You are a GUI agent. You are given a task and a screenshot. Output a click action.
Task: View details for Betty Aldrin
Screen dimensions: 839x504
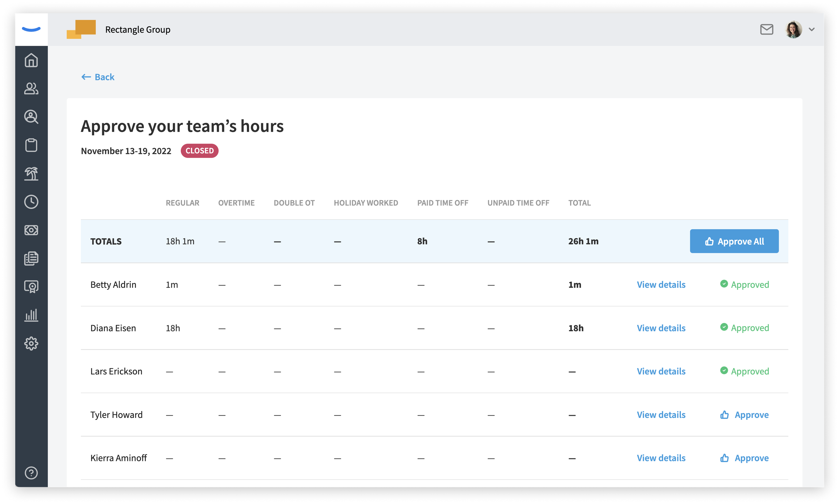pos(661,285)
